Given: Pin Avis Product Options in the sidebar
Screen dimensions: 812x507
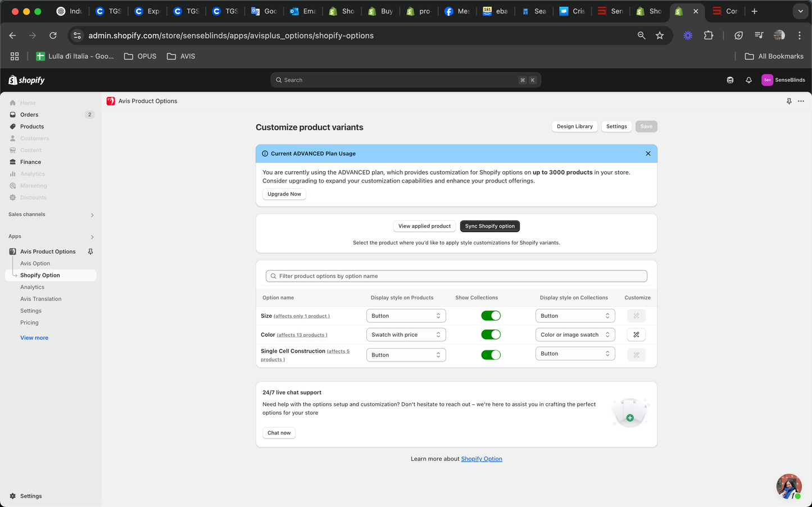Looking at the screenshot, I should click(90, 252).
